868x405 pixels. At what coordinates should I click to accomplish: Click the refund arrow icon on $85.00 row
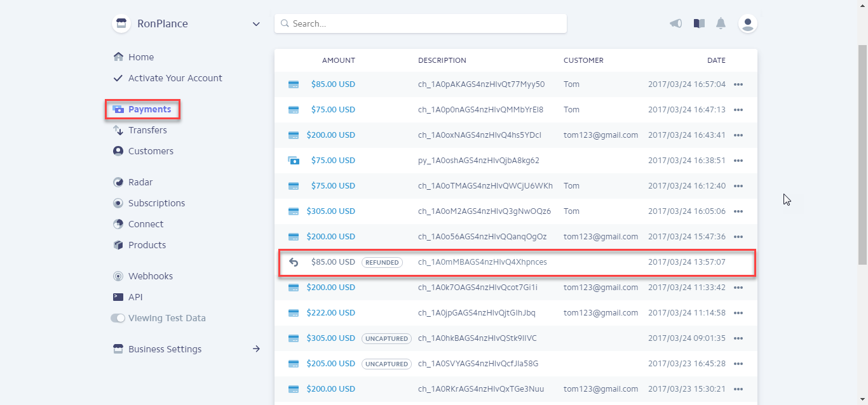[x=294, y=262]
